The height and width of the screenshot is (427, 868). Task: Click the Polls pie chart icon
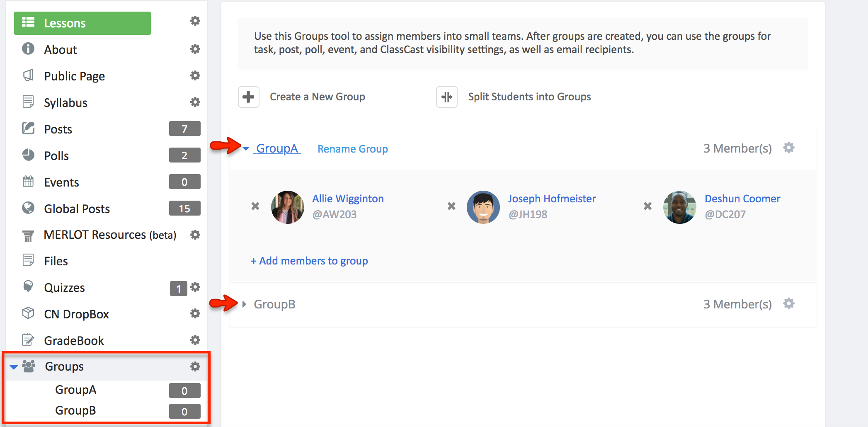[28, 155]
